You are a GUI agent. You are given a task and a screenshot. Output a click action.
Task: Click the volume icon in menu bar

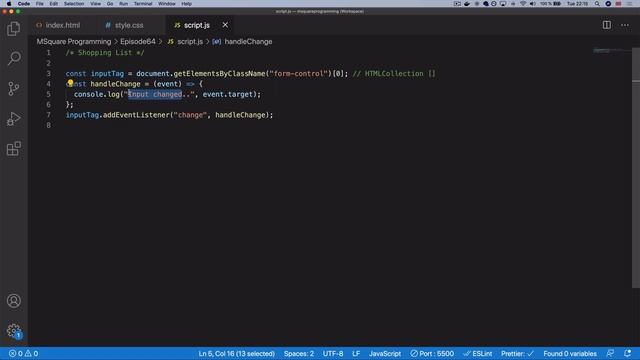(532, 4)
